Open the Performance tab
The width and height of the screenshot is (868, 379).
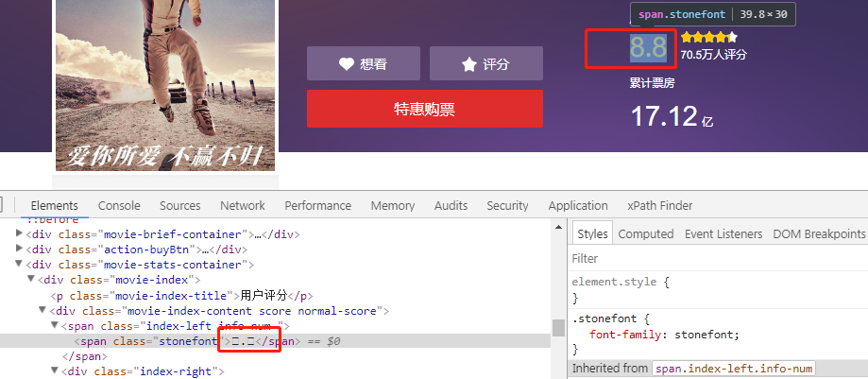tap(317, 206)
